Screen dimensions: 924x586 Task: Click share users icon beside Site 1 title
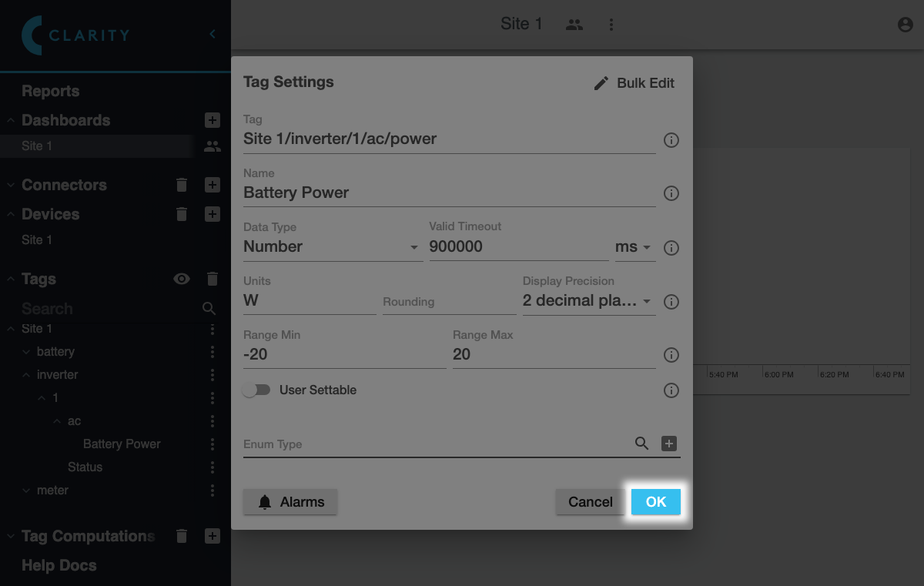pos(574,25)
